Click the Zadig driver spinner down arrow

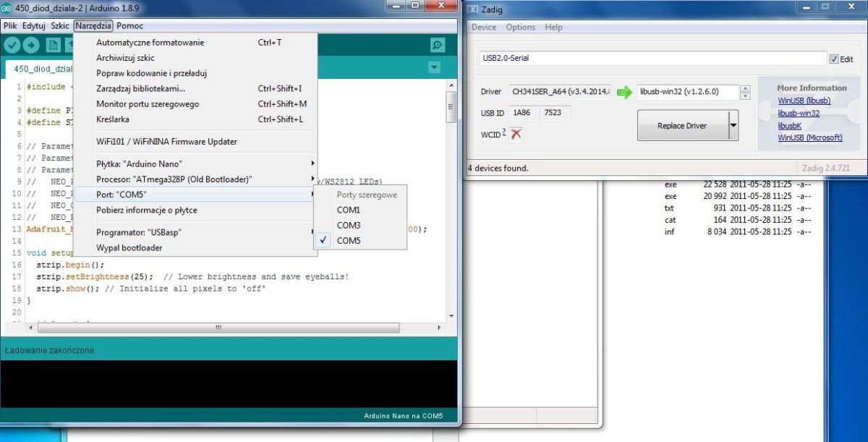point(746,96)
